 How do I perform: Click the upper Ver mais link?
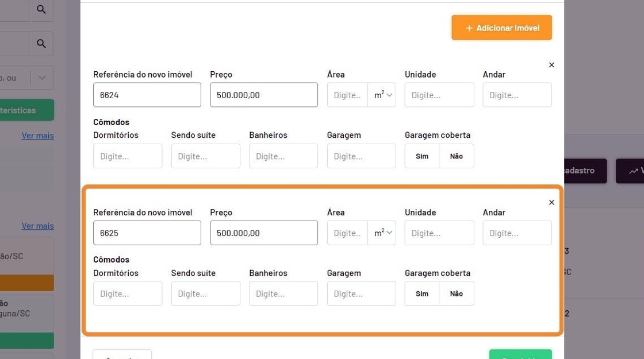(37, 136)
